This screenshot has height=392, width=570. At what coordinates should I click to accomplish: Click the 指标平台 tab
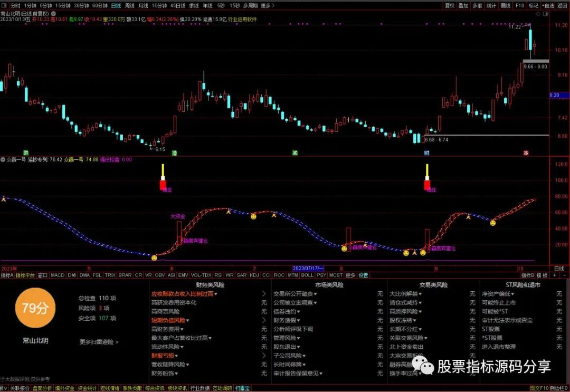(25, 275)
